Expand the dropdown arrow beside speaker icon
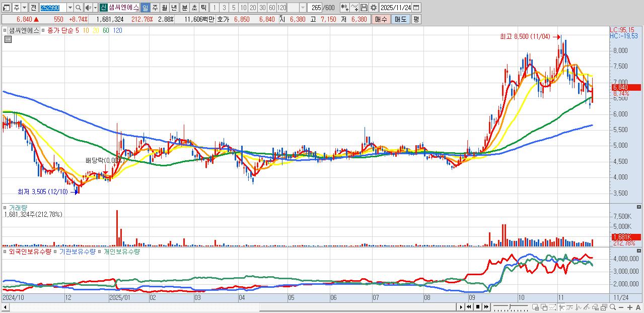The height and width of the screenshot is (313, 644). pos(95,8)
